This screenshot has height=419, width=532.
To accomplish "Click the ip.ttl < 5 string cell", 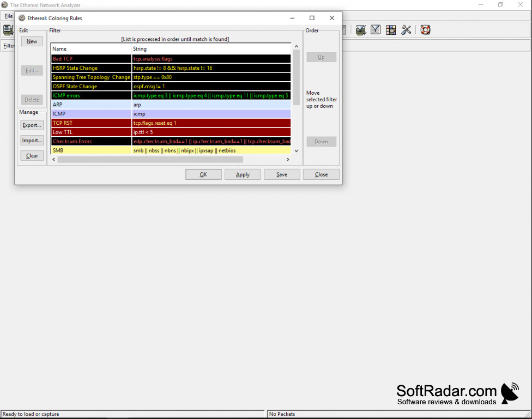I will coord(211,132).
